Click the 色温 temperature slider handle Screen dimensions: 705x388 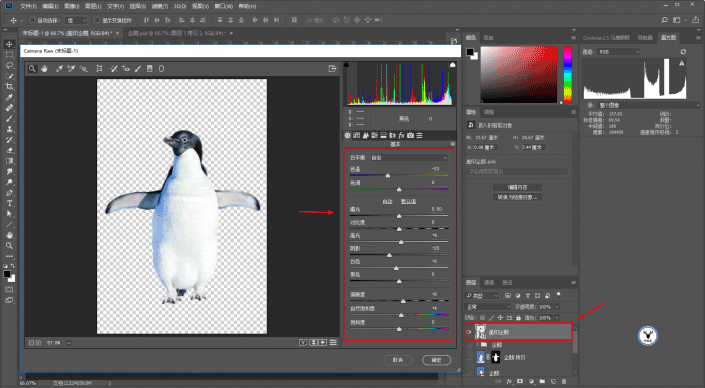pos(388,176)
